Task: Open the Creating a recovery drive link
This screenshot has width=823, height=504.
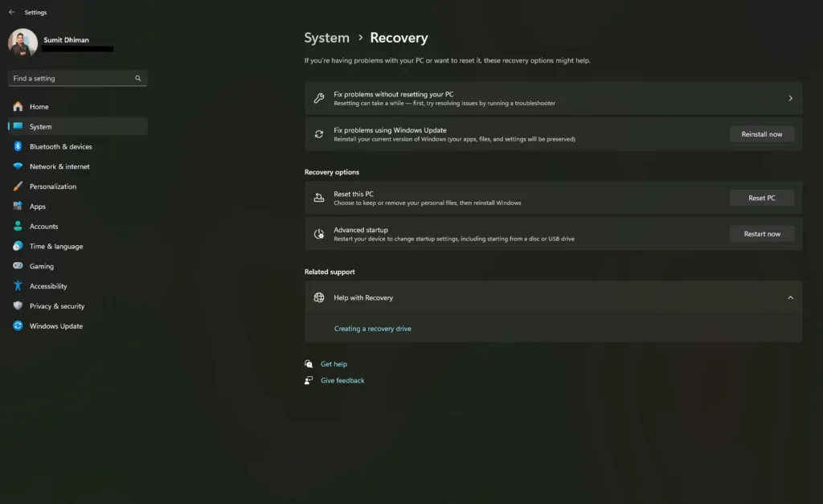Action: (373, 329)
